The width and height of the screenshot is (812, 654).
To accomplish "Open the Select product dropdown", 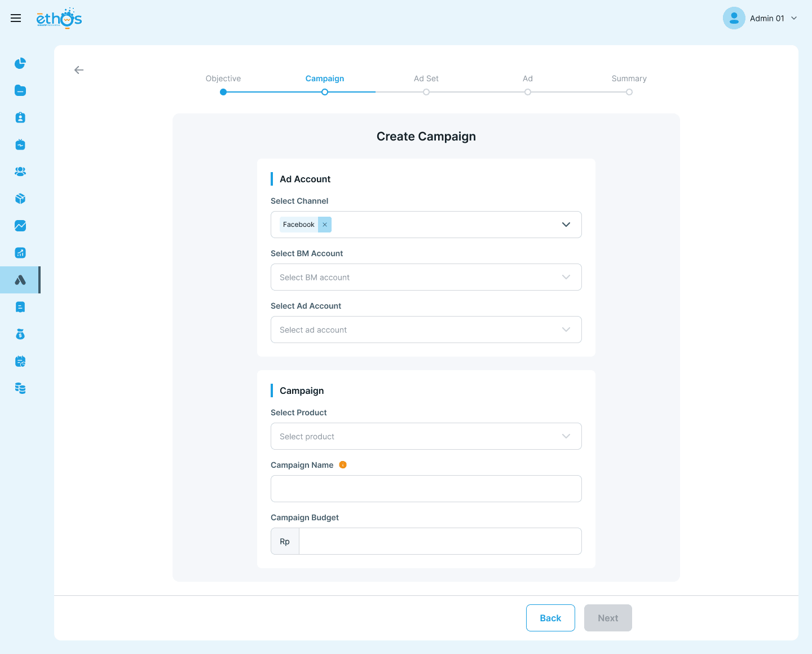I will click(x=426, y=436).
